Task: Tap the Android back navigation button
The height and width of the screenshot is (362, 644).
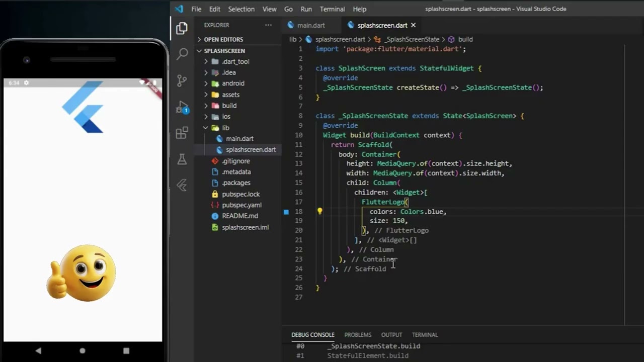Action: (x=38, y=350)
